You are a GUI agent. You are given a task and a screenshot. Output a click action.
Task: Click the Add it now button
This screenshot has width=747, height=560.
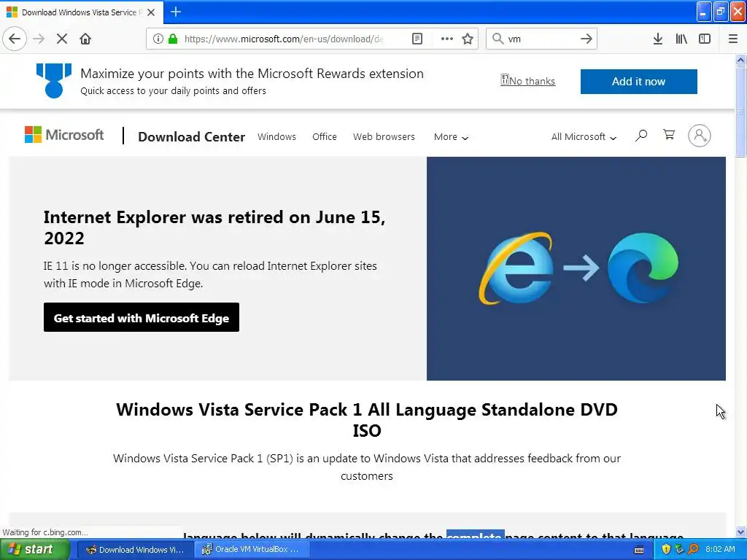click(x=639, y=82)
